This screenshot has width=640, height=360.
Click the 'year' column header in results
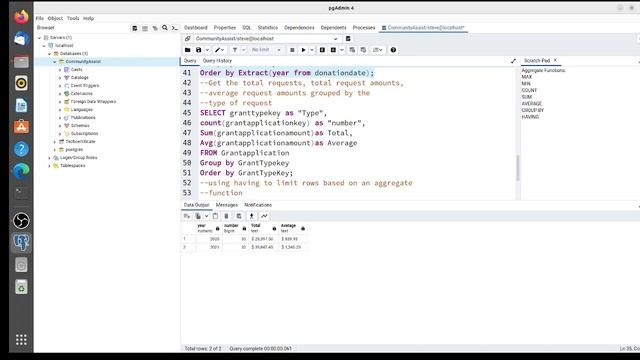click(x=209, y=228)
